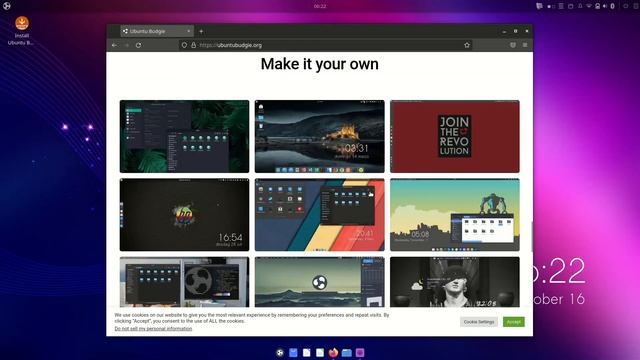This screenshot has width=640, height=360.
Task: Open the Join The Revolution red screenshot
Action: (455, 136)
